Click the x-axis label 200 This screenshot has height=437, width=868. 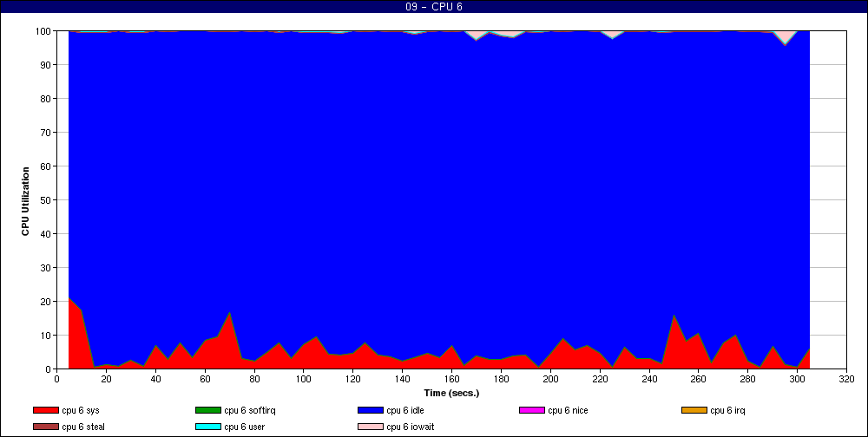pyautogui.click(x=550, y=379)
